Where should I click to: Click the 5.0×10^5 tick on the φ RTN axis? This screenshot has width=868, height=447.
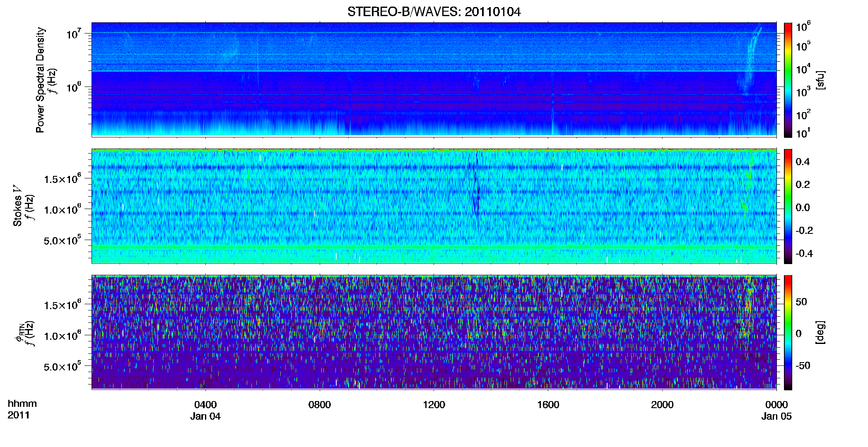63,366
